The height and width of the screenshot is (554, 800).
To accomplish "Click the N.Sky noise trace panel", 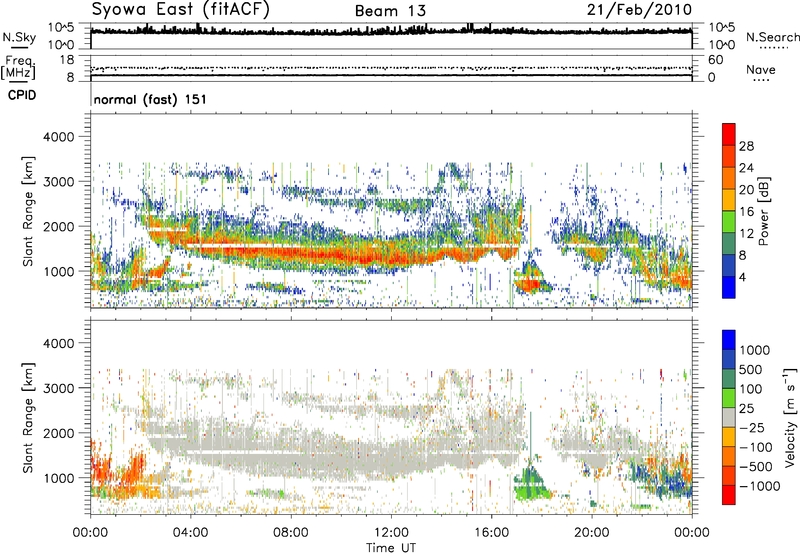I will pos(391,36).
